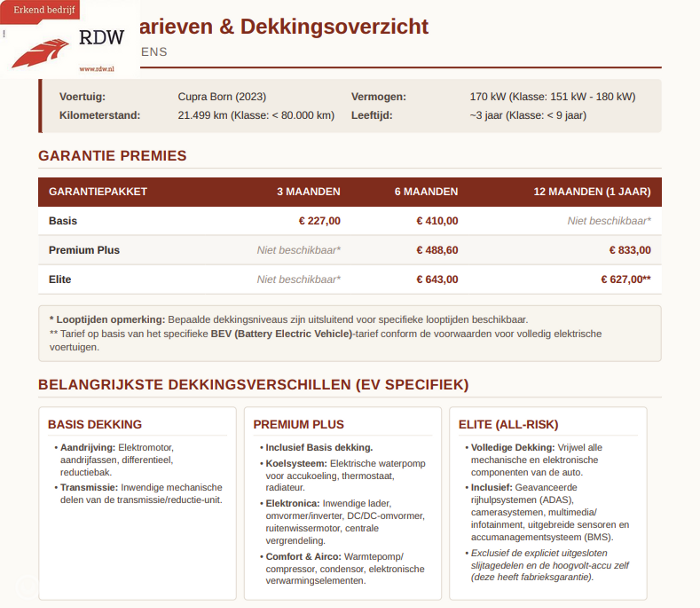Click the price '€ 833,00'
Viewport: 700px width, 608px height.
coord(630,250)
